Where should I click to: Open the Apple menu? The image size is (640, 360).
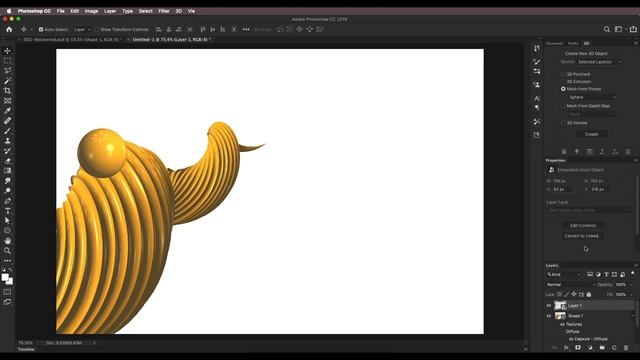pos(9,11)
